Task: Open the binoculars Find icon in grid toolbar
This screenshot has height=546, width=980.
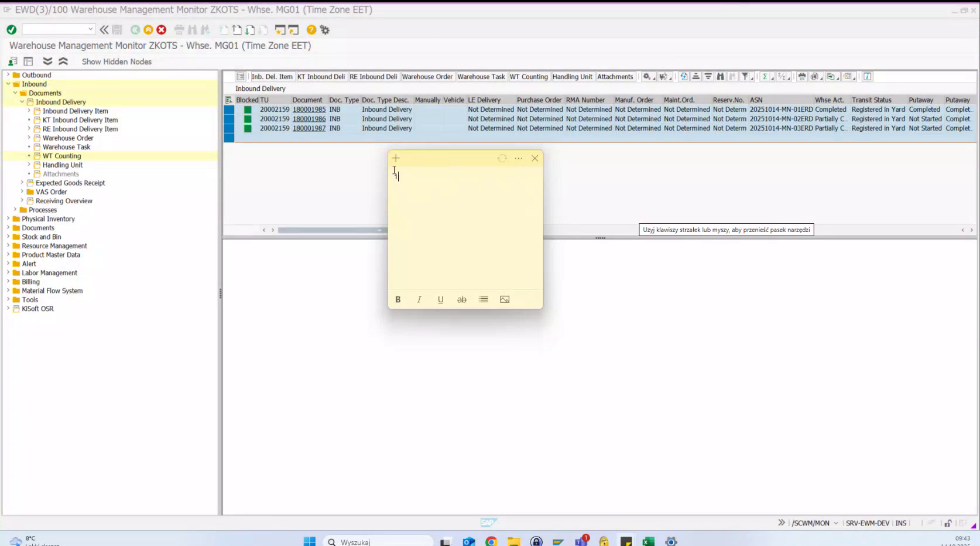Action: (x=721, y=77)
